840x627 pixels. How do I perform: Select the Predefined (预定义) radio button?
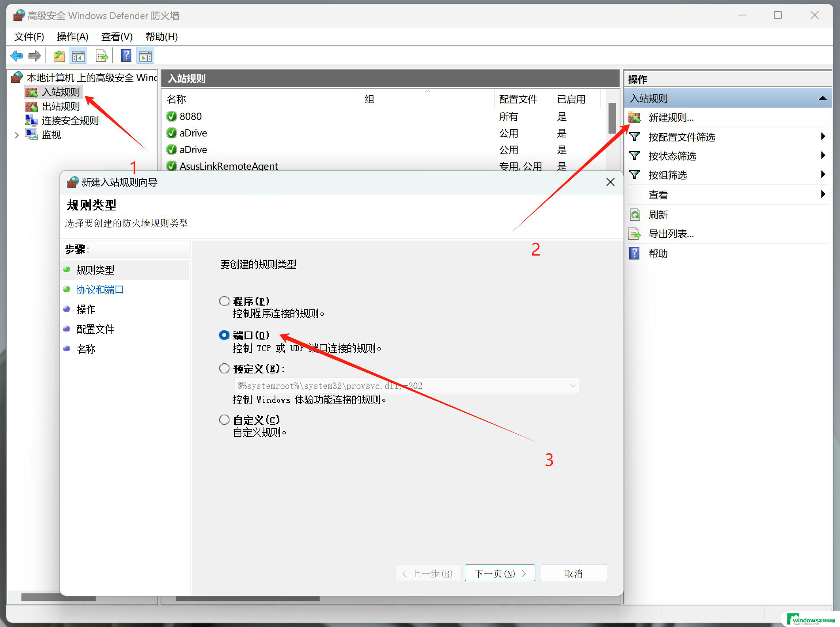click(224, 369)
